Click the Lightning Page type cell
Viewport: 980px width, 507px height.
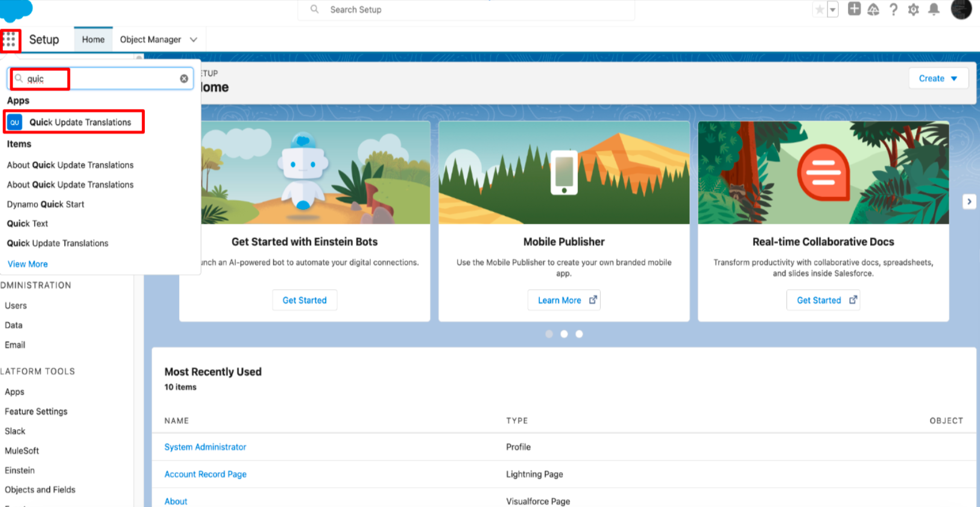pyautogui.click(x=534, y=474)
